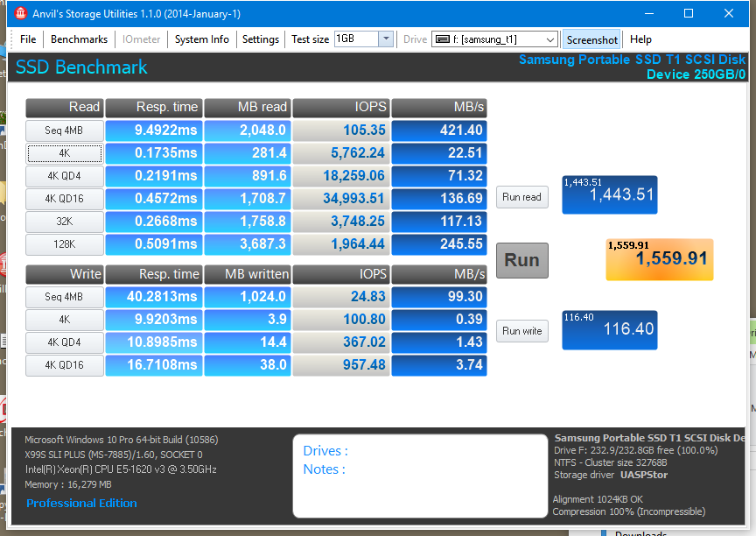Click the Run read button
The height and width of the screenshot is (536, 756).
pyautogui.click(x=521, y=197)
